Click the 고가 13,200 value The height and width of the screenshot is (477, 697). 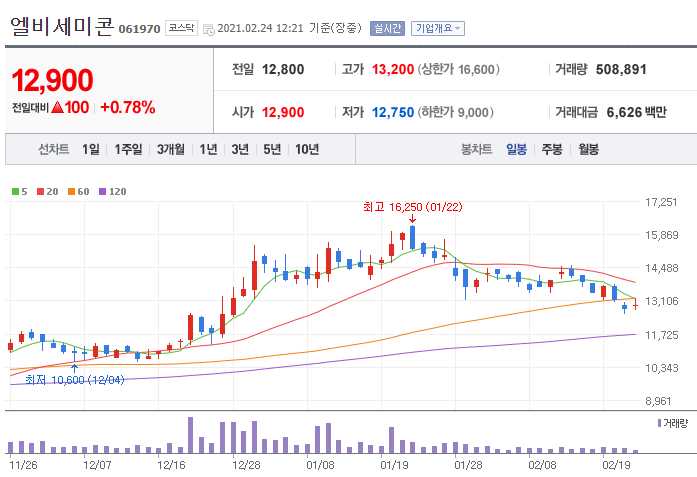tap(393, 70)
